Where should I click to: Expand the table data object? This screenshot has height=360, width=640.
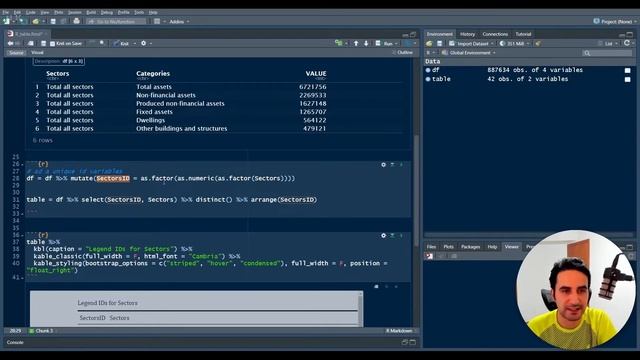[428, 79]
